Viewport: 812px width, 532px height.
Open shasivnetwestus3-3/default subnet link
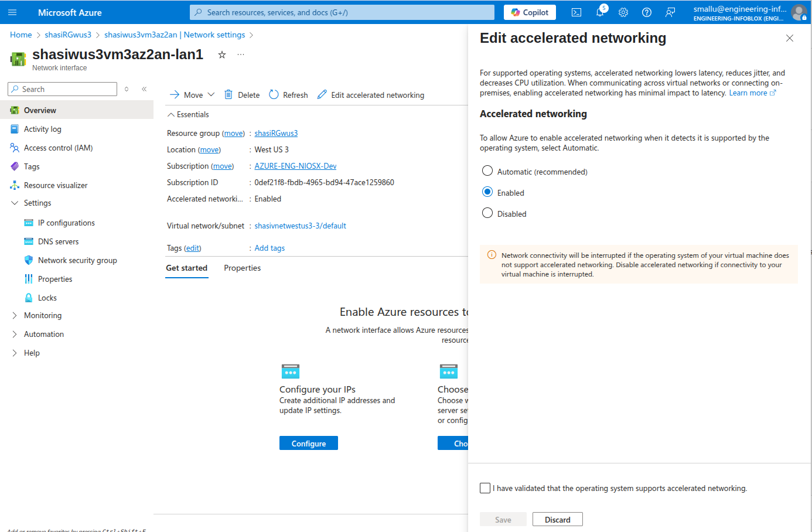click(300, 226)
